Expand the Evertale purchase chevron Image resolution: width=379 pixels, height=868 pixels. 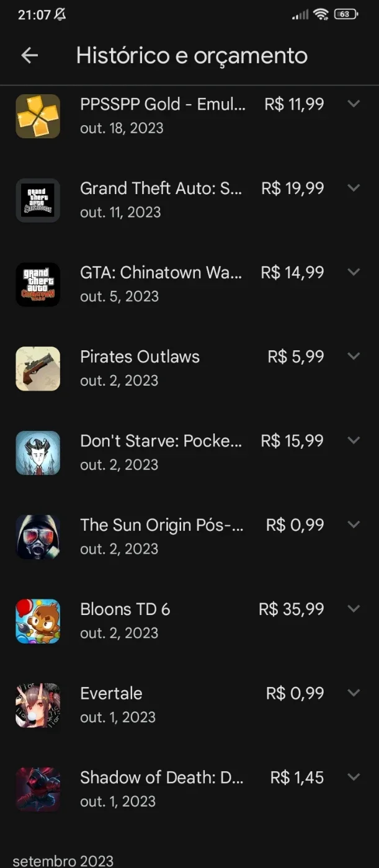click(x=354, y=693)
